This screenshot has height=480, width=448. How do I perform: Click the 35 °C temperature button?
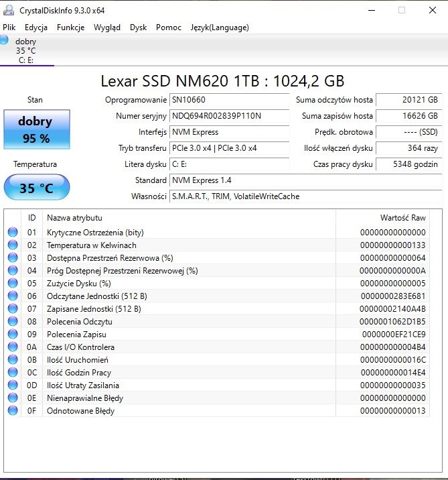[x=37, y=187]
